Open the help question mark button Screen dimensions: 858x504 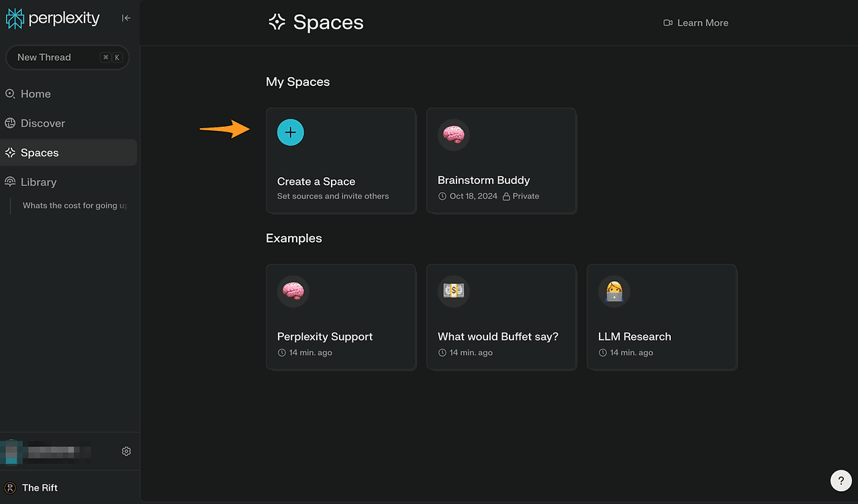pyautogui.click(x=841, y=481)
